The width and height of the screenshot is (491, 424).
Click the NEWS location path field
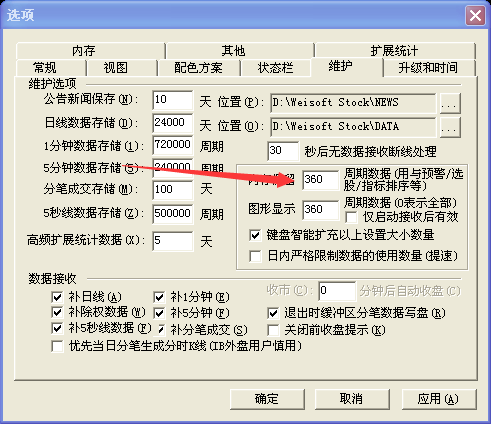click(x=353, y=103)
